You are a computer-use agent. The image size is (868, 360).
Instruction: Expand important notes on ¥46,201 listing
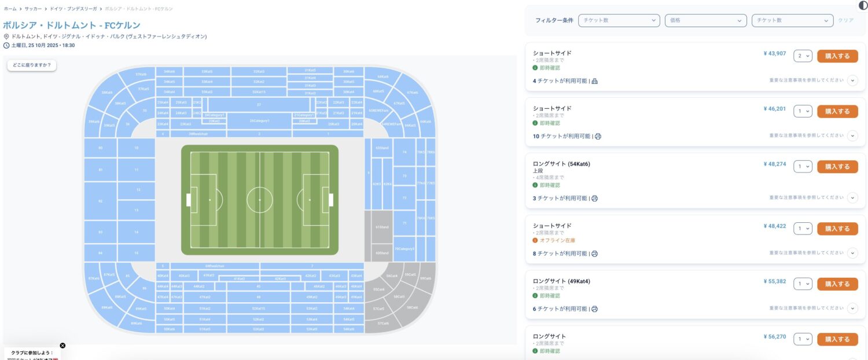coord(852,136)
